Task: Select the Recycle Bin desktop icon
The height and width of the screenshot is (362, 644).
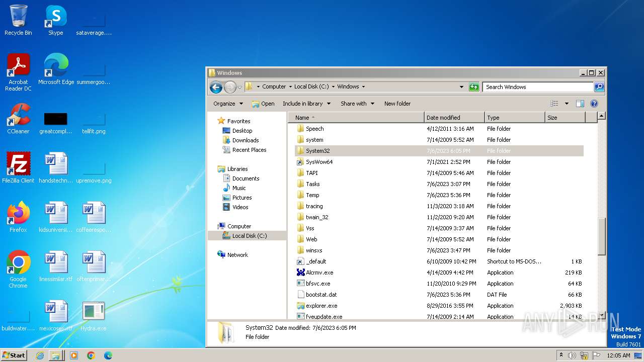Action: [18, 21]
